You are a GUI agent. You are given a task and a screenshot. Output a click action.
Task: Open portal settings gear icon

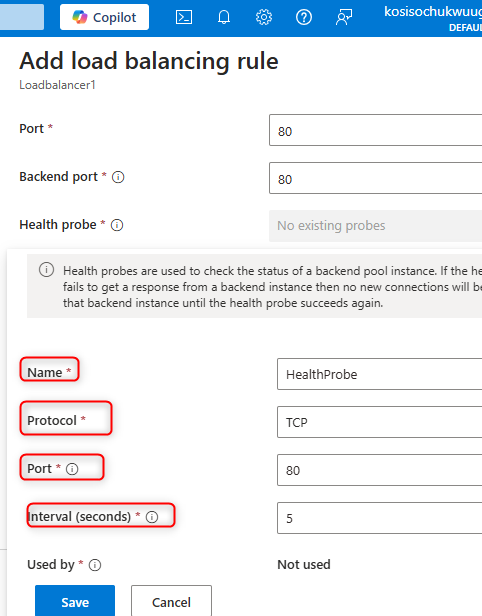coord(264,17)
